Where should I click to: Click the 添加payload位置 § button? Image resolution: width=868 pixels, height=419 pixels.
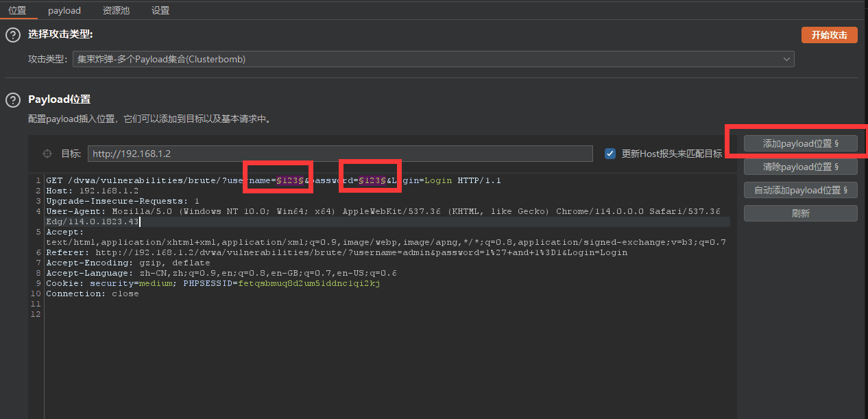800,143
